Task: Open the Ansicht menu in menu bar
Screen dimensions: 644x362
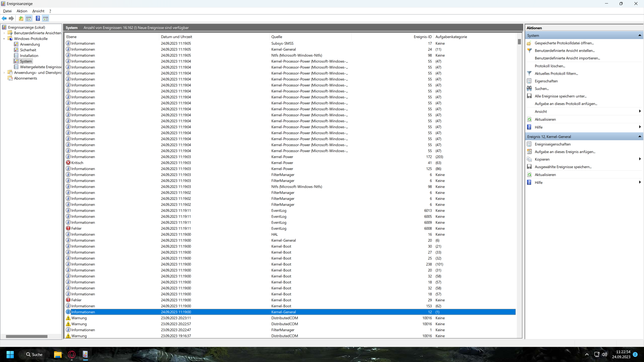Action: (38, 11)
